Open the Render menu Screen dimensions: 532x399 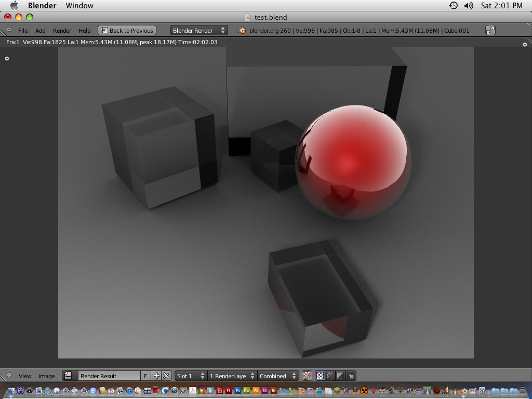click(62, 31)
